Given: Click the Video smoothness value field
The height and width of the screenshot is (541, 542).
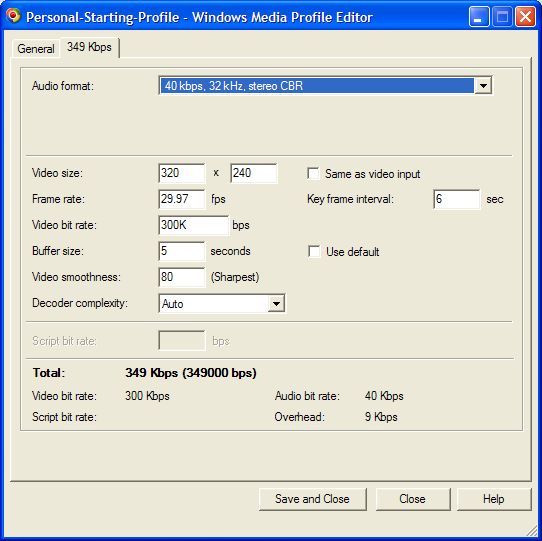Looking at the screenshot, I should [x=182, y=277].
